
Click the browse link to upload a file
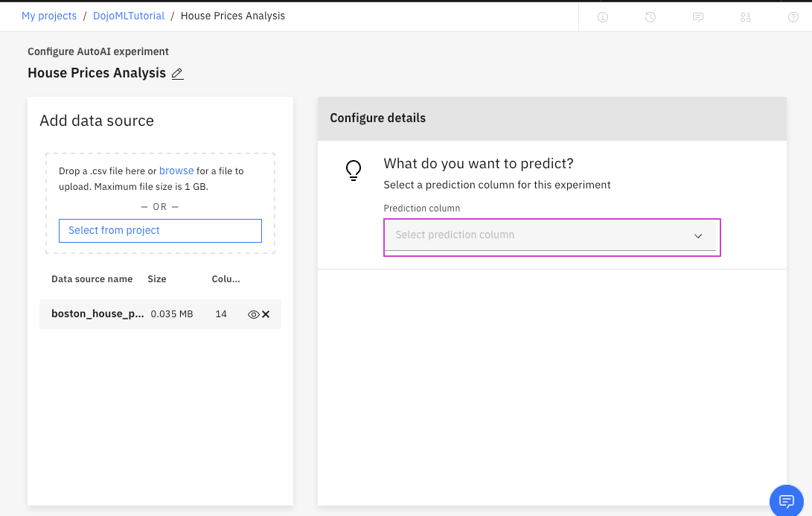tap(176, 171)
